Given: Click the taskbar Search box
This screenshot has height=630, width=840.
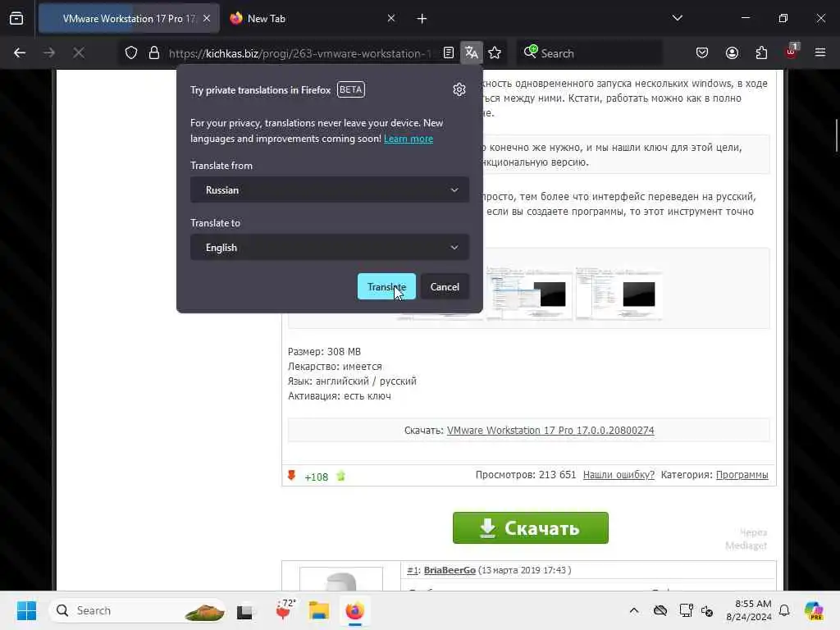Looking at the screenshot, I should pos(137,610).
